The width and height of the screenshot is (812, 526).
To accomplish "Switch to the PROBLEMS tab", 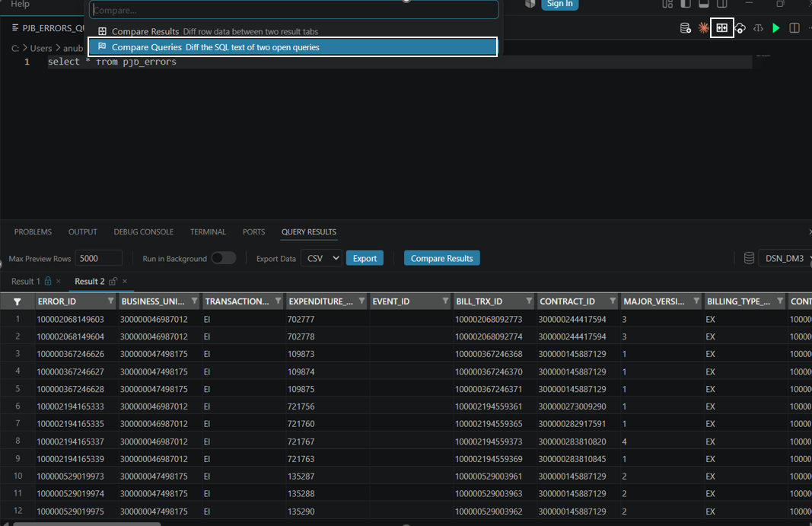I will click(33, 231).
